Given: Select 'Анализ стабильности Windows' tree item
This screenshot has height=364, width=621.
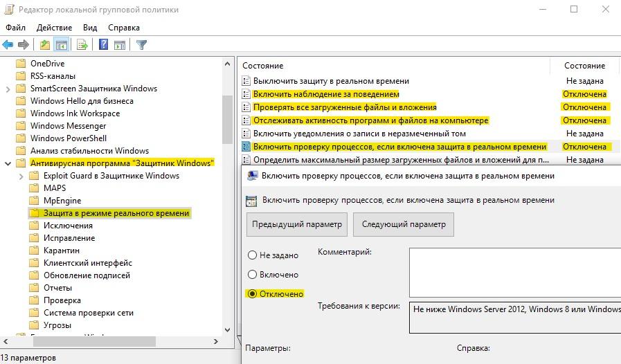Looking at the screenshot, I should [89, 151].
